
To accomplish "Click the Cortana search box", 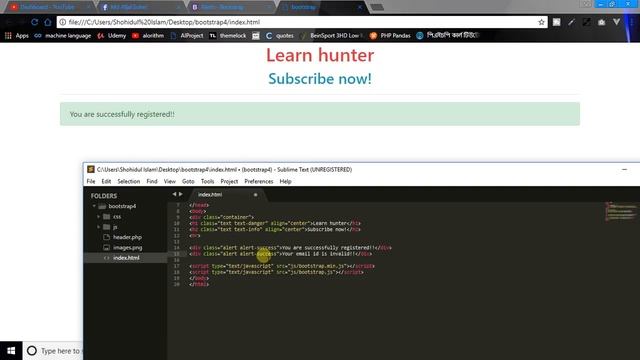I will click(x=53, y=351).
